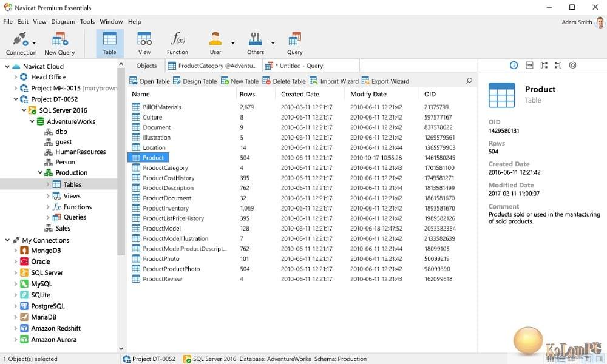The height and width of the screenshot is (364, 607).
Task: Select the ProductReview table row
Action: (x=302, y=279)
